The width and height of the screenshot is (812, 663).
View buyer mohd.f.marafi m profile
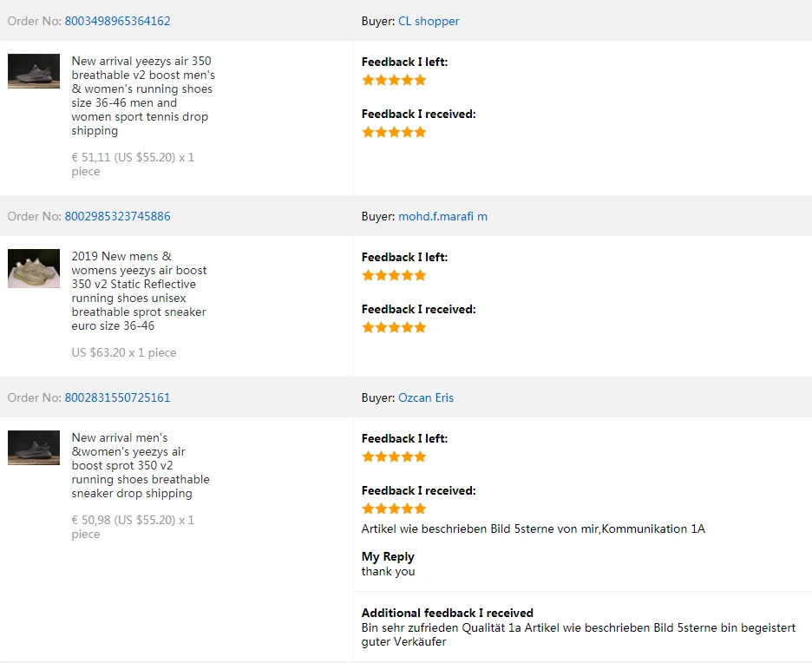pyautogui.click(x=442, y=216)
